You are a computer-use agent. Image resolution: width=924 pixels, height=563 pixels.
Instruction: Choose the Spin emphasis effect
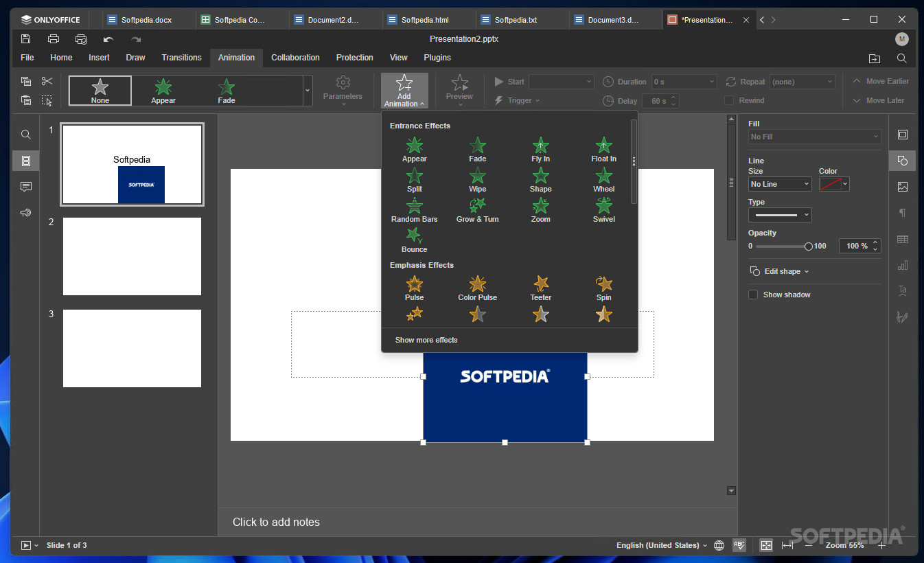(604, 288)
